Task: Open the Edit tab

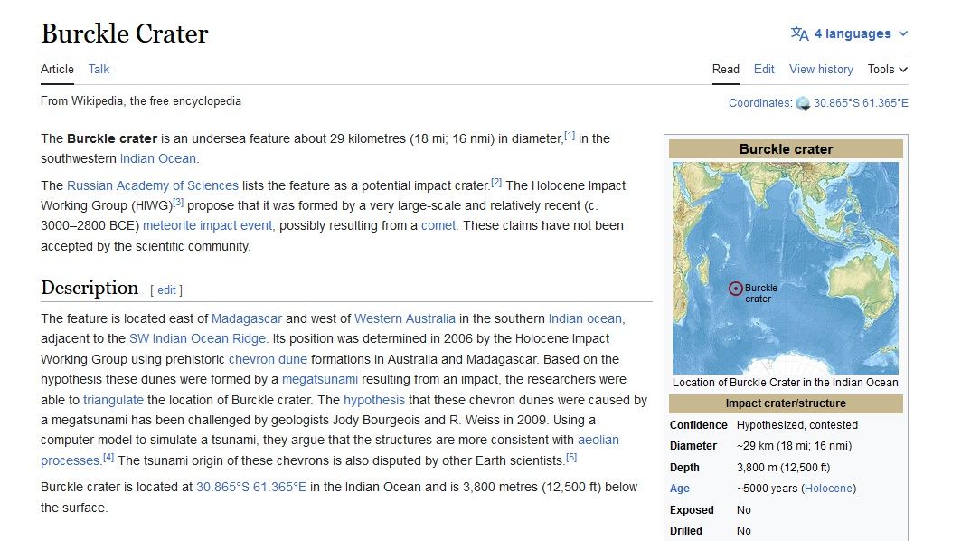Action: coord(764,70)
